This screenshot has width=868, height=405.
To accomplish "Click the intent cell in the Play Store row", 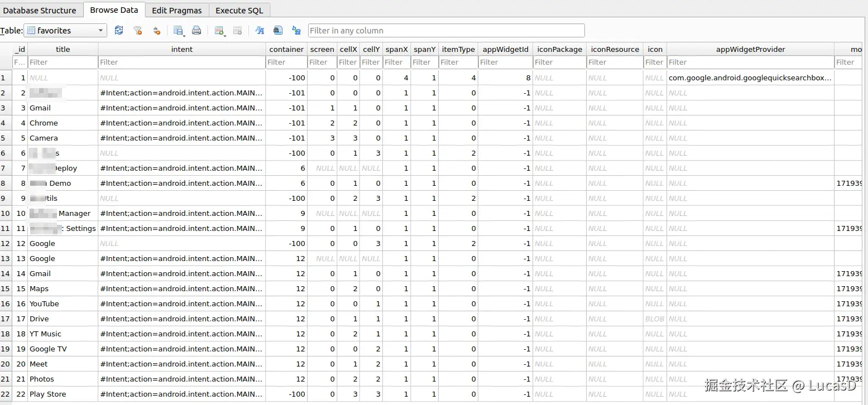I will (x=182, y=394).
